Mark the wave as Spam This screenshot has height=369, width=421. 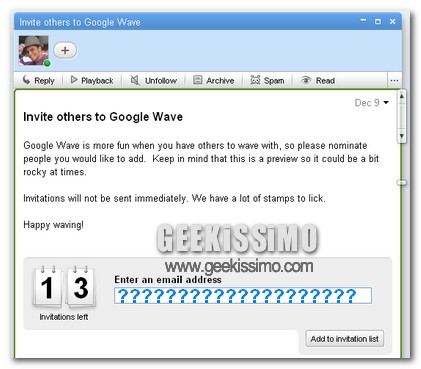(x=267, y=80)
